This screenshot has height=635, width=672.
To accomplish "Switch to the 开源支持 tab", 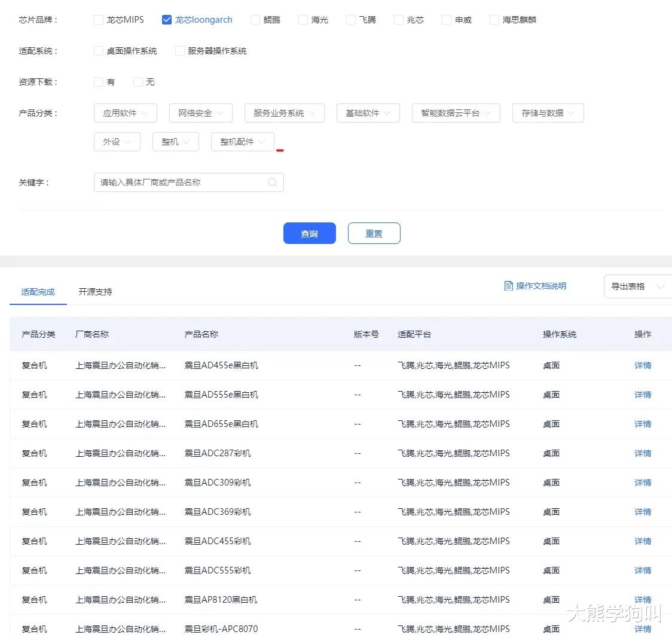I will (94, 292).
